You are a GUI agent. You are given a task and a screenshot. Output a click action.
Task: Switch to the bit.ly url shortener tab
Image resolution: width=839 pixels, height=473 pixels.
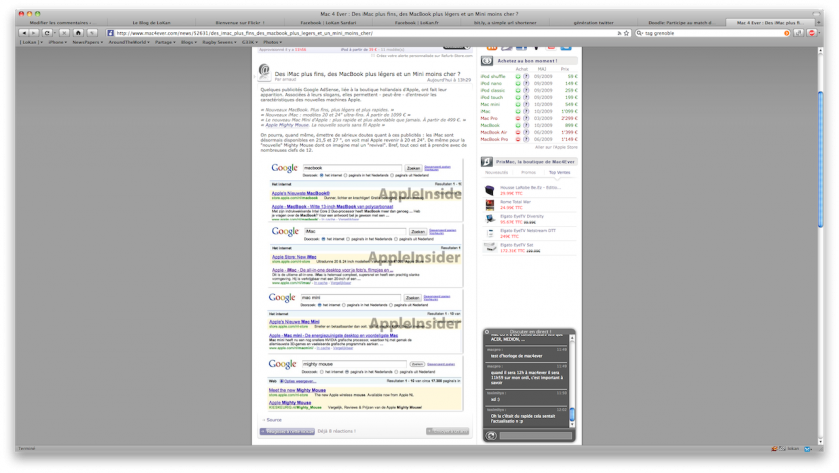[505, 22]
